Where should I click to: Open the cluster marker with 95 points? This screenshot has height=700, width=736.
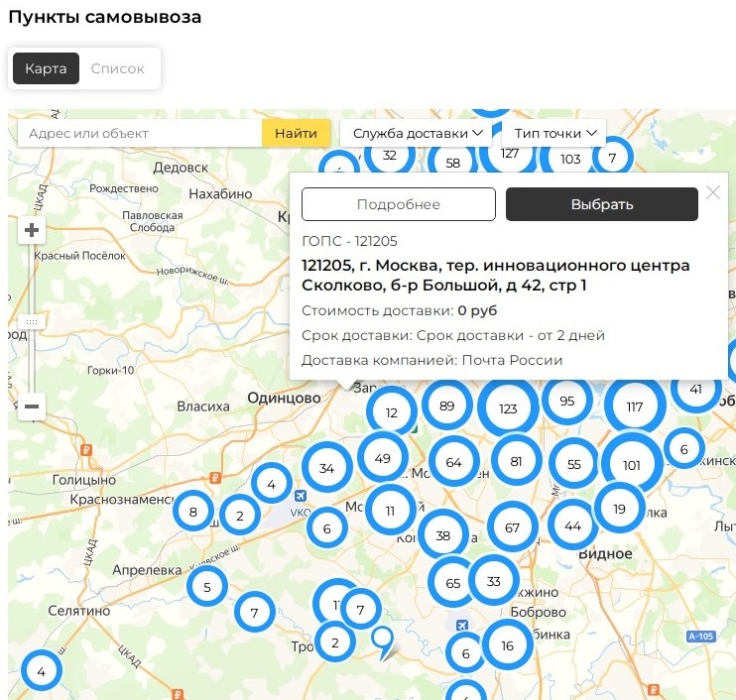tap(567, 401)
